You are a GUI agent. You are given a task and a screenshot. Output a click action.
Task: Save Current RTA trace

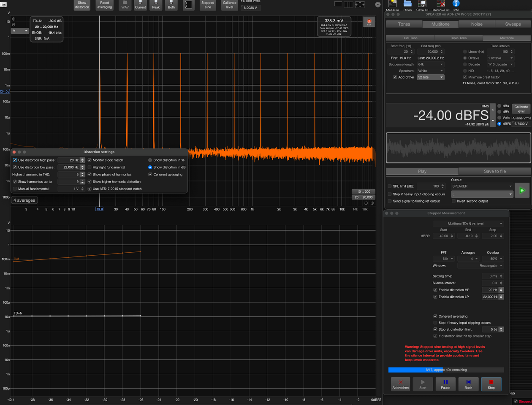[x=141, y=5]
